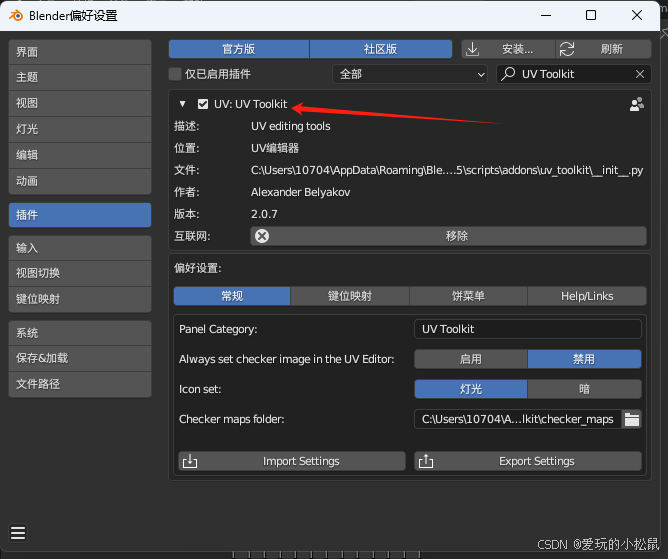The width and height of the screenshot is (668, 559).
Task: Click the description text UV editing tools
Action: 291,126
